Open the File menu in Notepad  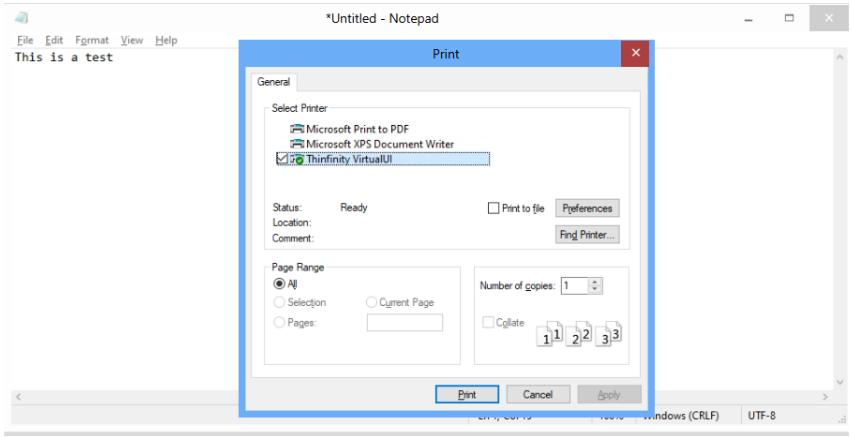click(x=25, y=40)
